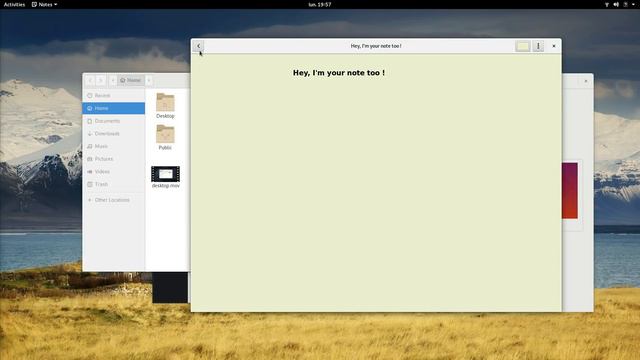Select Music in Files sidebar
Screen dimensions: 640x360
click(113, 146)
